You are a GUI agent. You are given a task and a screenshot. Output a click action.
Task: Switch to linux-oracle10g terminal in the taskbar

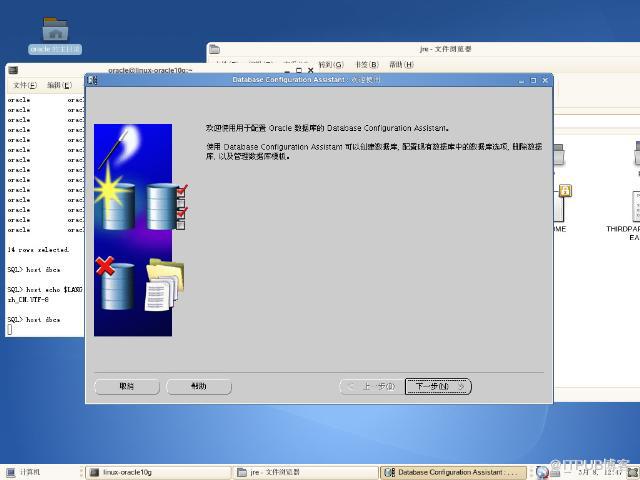[157, 472]
